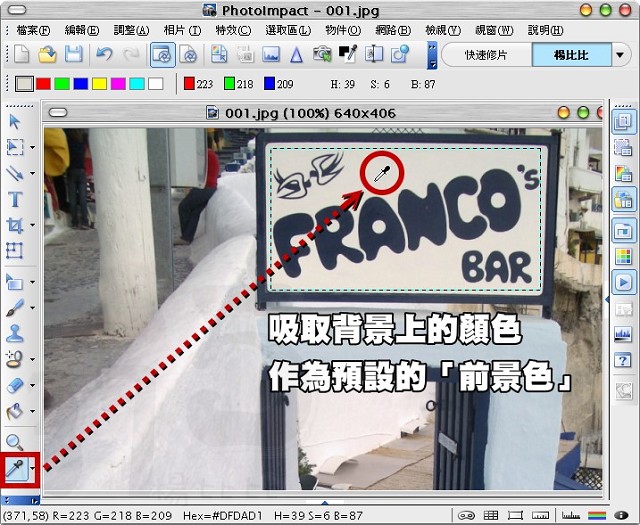Save file using the floppy disk icon
The width and height of the screenshot is (640, 525).
[x=73, y=54]
